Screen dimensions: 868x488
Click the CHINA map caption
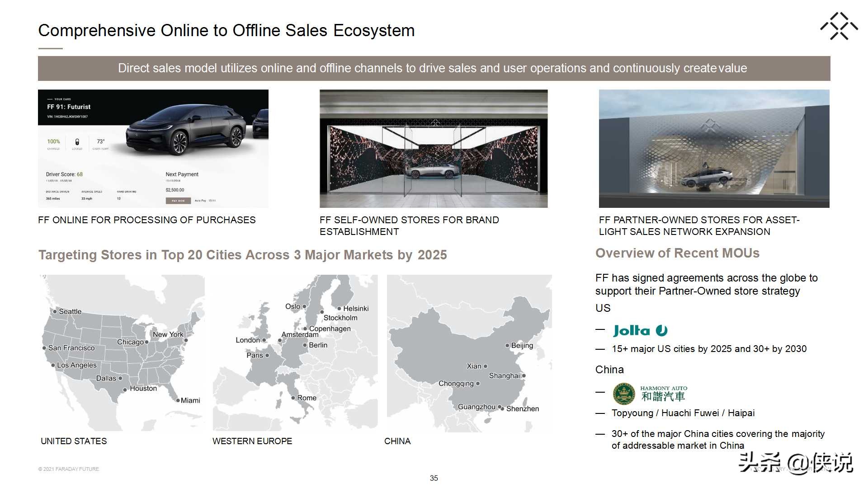[x=397, y=441]
